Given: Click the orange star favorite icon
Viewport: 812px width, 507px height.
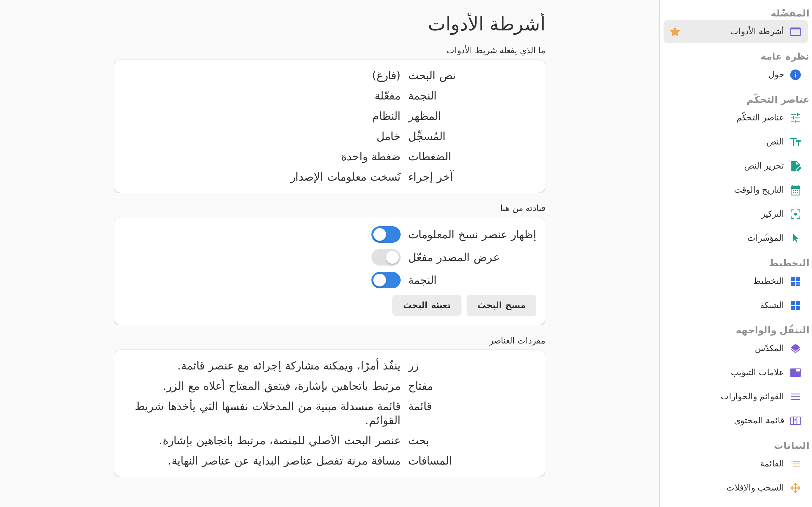Looking at the screenshot, I should (x=675, y=31).
